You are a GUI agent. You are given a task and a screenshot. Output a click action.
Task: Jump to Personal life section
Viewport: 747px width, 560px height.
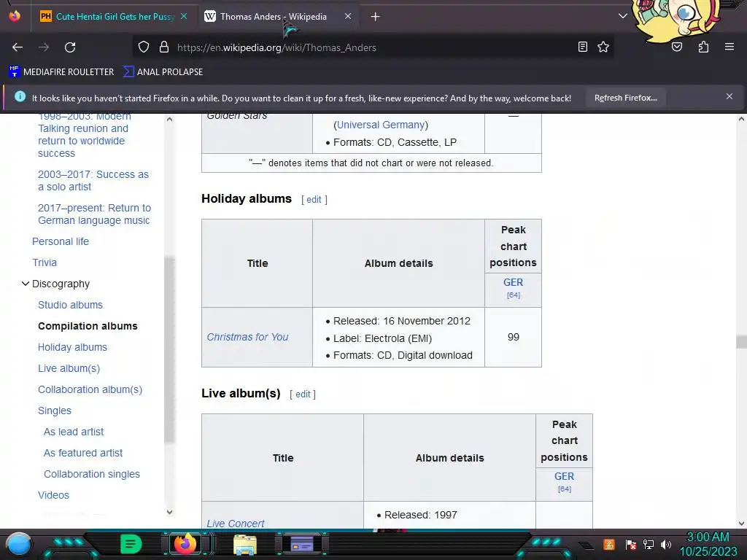click(61, 241)
